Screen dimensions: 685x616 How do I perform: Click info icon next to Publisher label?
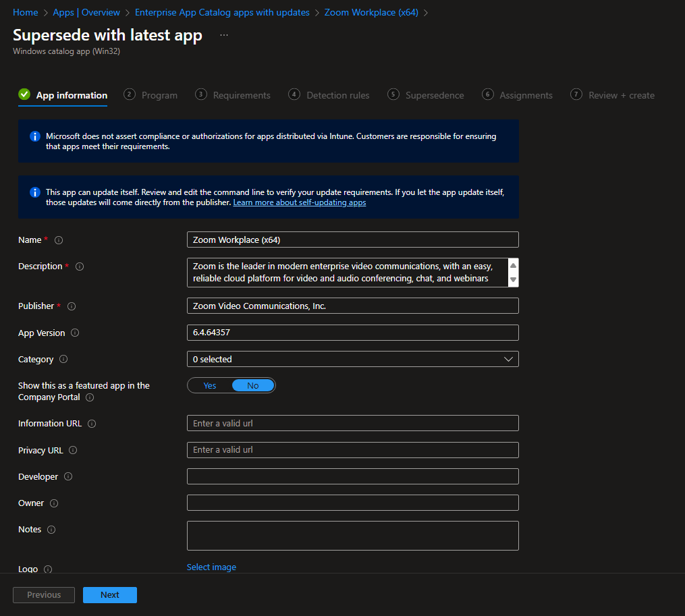72,306
